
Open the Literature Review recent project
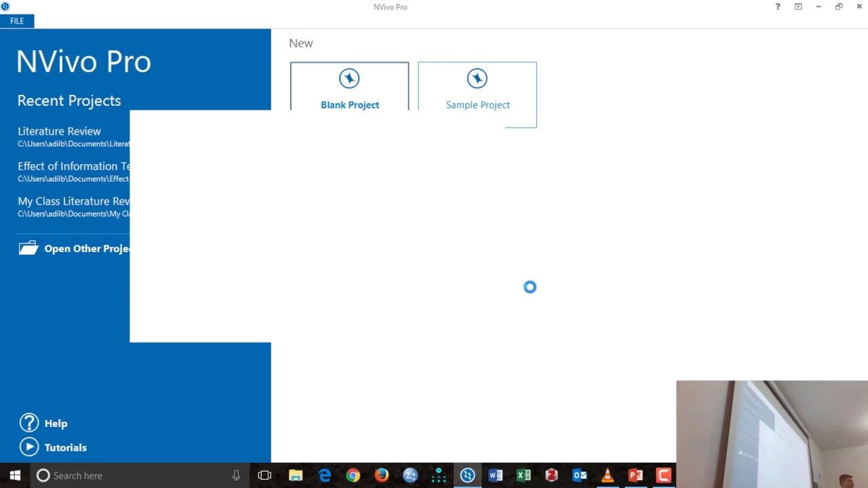pyautogui.click(x=73, y=136)
